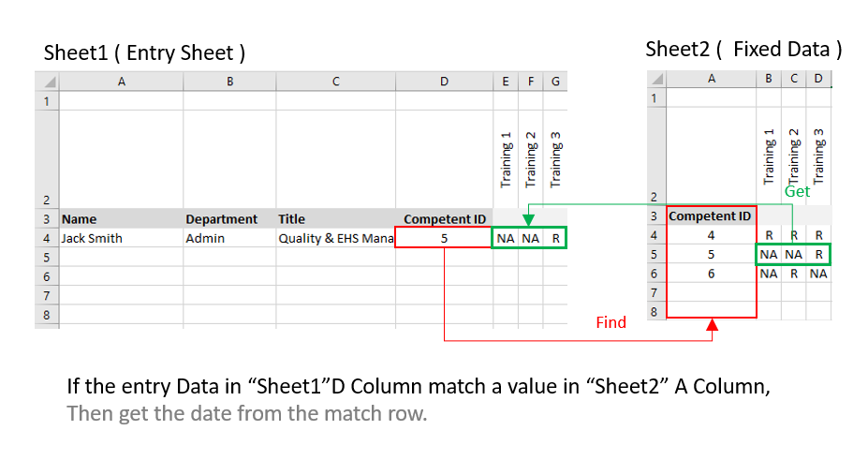Screen dimensions: 868x475
Task: Select row 8 header in Sheet2
Action: pyautogui.click(x=655, y=311)
